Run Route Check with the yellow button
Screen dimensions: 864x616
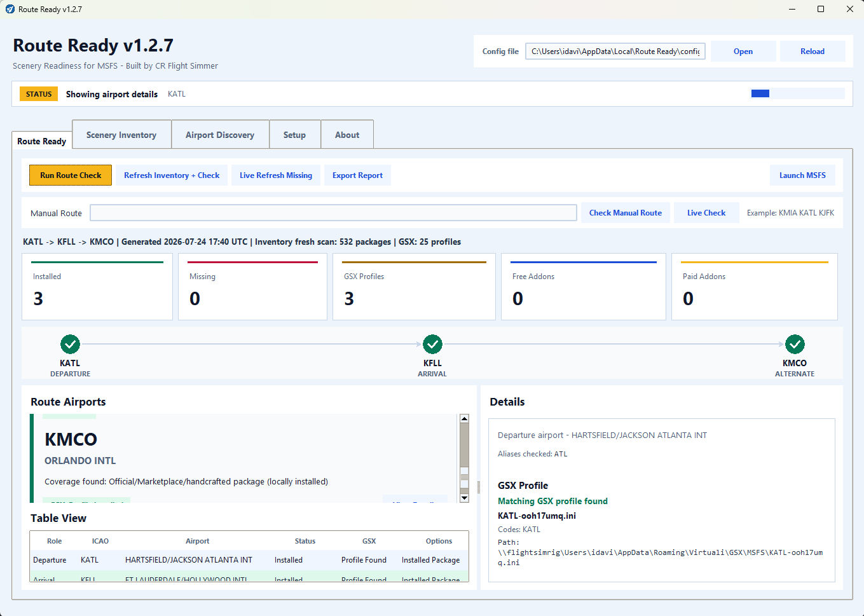71,175
